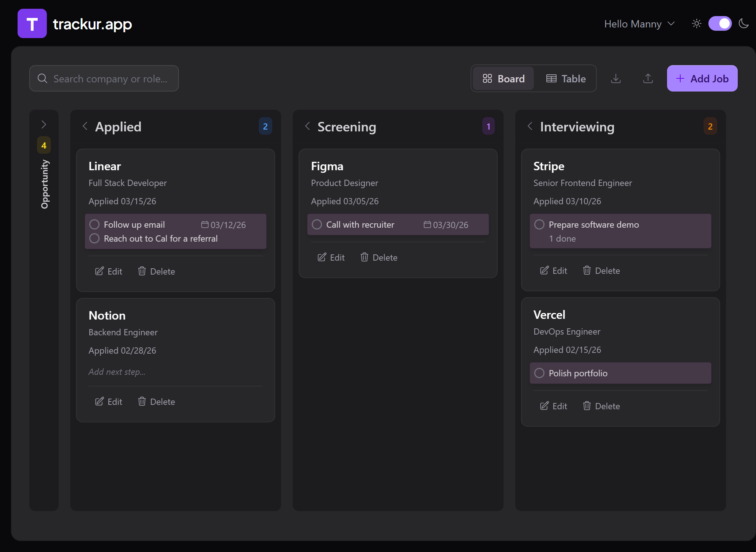This screenshot has height=552, width=756.
Task: Click the trash icon on the Stripe card
Action: (587, 270)
